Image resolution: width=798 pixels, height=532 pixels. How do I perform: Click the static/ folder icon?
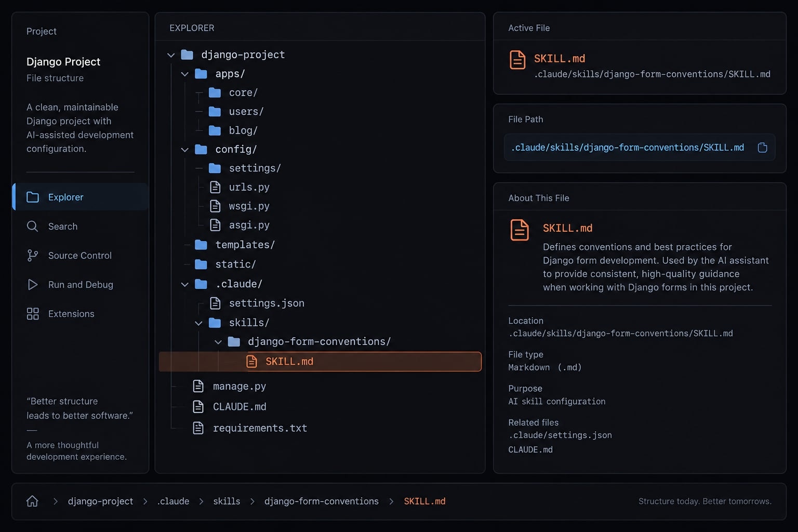[x=201, y=264]
